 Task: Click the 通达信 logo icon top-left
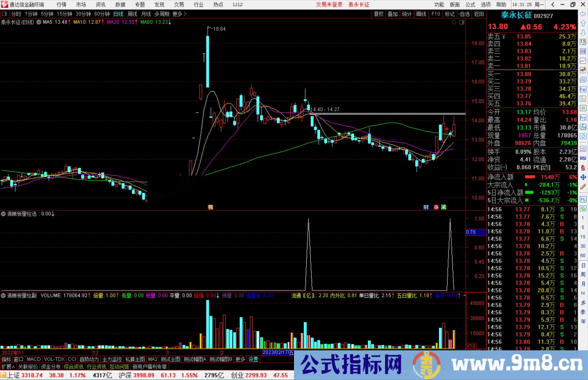point(4,5)
